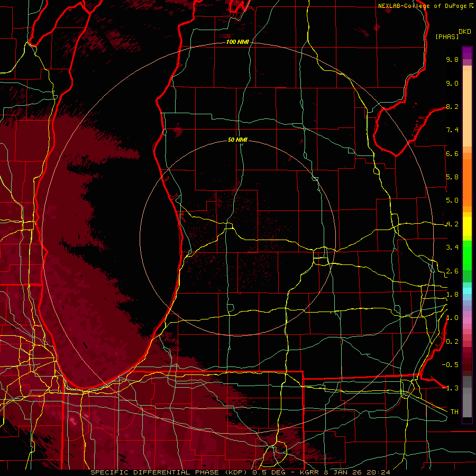Viewport: 476px width, 476px height.
Task: Click the purple segment atop the color bar
Action: pos(467,53)
